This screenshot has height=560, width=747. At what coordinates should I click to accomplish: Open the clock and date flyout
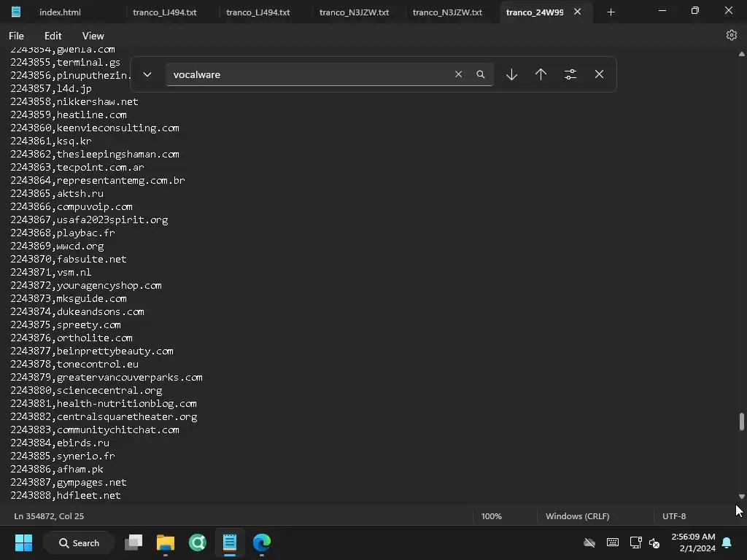pos(693,542)
